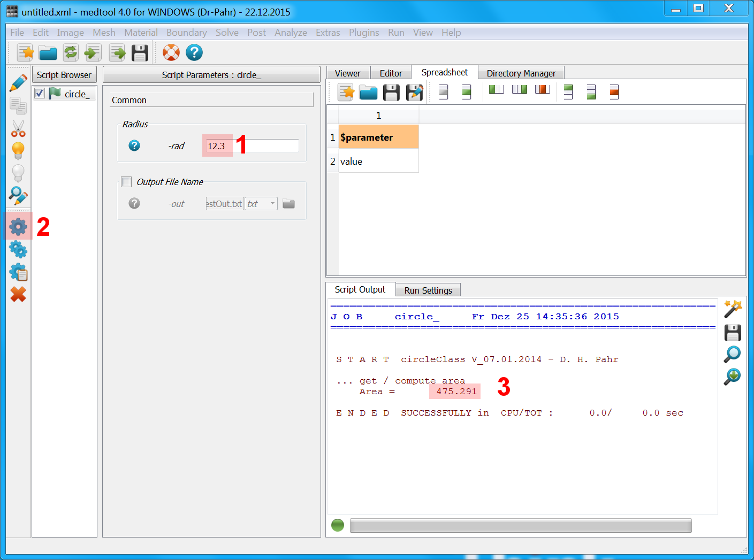Click the blue question mark icon in main toolbar

tap(194, 52)
